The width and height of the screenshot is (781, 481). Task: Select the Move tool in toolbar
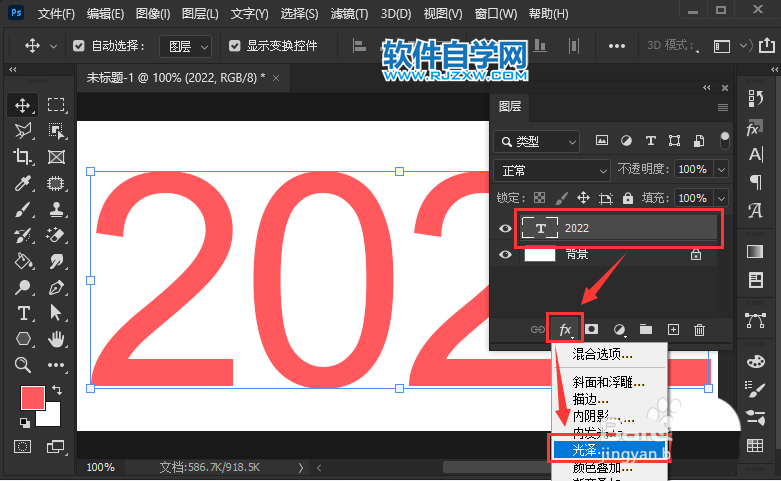click(23, 105)
